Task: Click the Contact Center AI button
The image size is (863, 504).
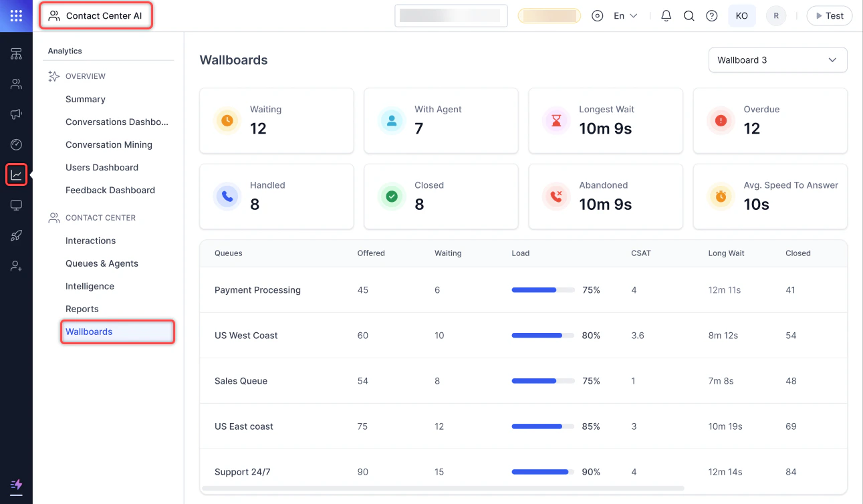Action: [x=96, y=14]
